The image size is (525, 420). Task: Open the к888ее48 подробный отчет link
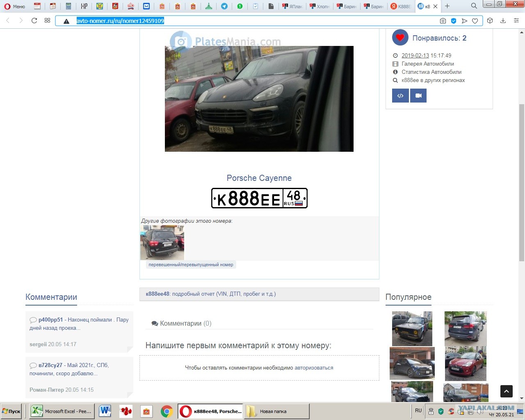pyautogui.click(x=211, y=294)
